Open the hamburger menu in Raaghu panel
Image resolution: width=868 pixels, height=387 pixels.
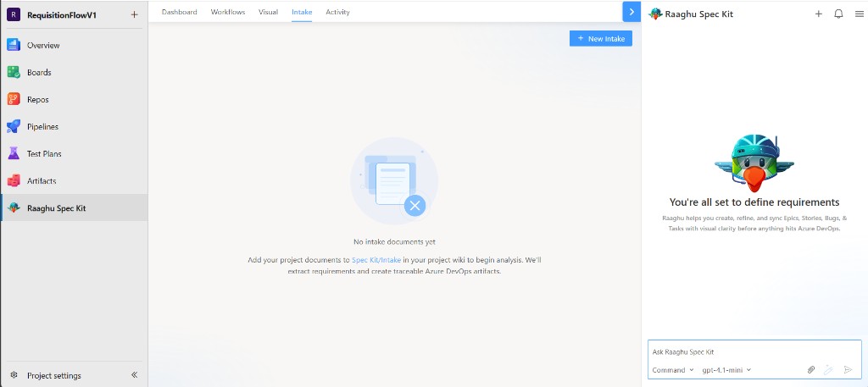click(x=859, y=14)
